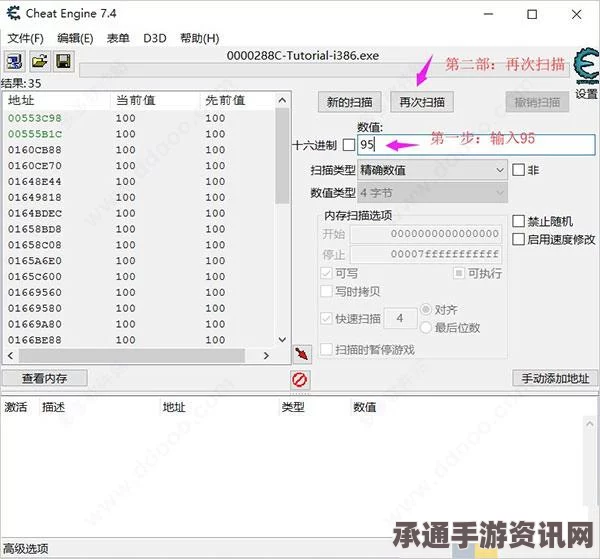Open 高级选项 advanced options
The image size is (600, 559).
(x=26, y=549)
